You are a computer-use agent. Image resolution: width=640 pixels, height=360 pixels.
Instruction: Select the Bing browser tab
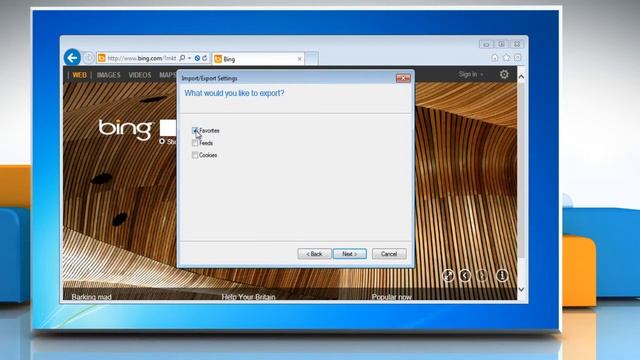coord(259,59)
